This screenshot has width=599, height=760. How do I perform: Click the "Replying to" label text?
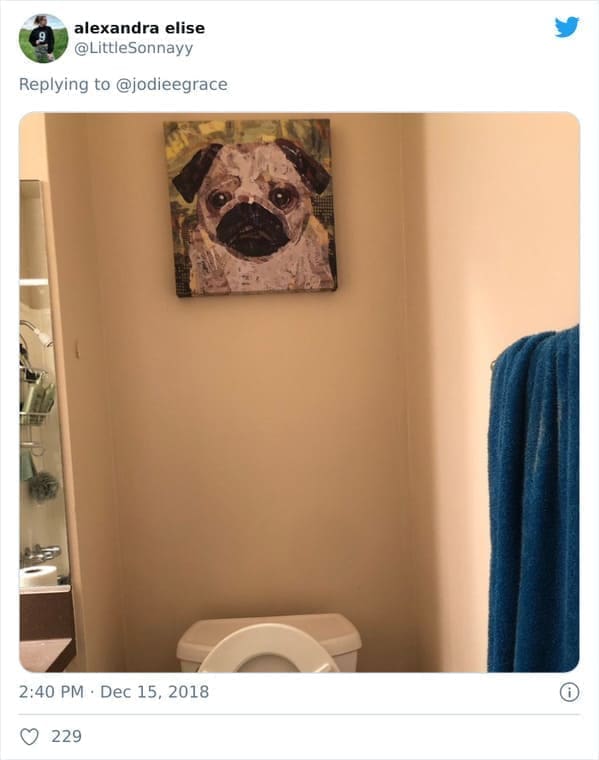pos(64,84)
